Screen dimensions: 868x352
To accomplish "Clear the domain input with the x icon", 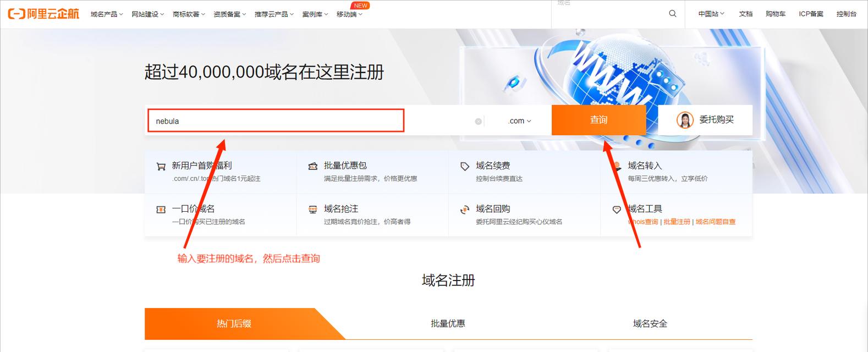I will click(x=478, y=122).
